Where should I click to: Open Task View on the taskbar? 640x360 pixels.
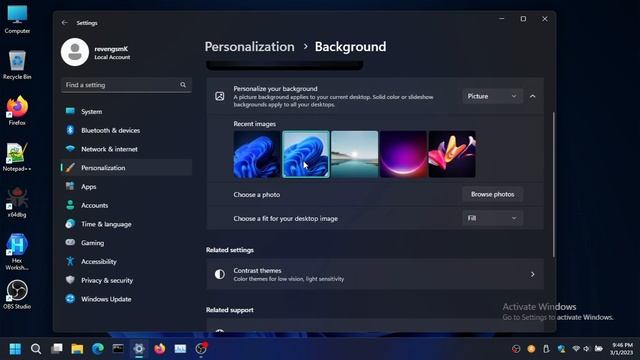click(x=57, y=349)
